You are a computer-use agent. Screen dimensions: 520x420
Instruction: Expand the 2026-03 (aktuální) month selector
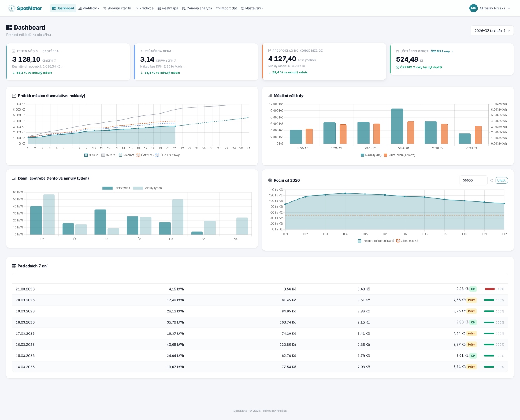(x=492, y=30)
